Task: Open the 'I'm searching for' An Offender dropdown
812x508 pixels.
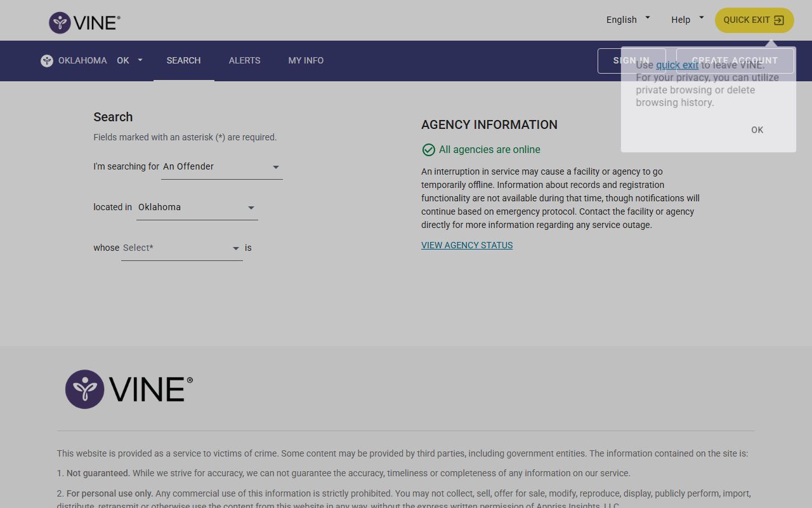Action: click(x=221, y=167)
